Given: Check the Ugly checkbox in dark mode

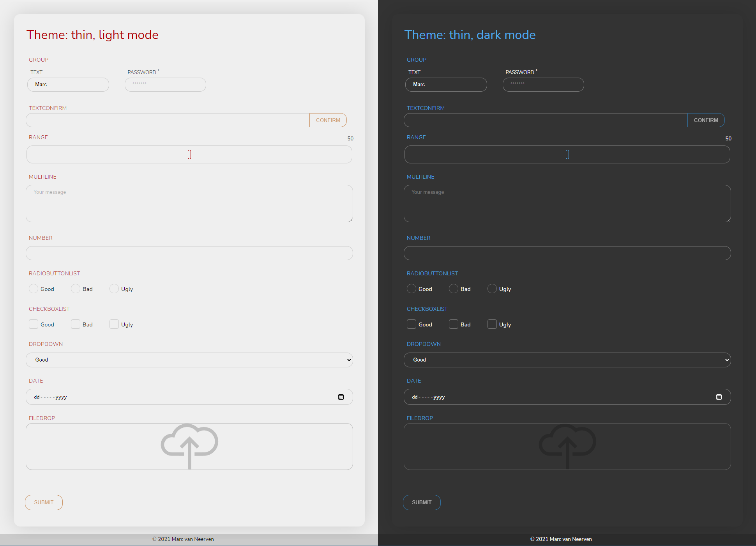Looking at the screenshot, I should point(492,324).
